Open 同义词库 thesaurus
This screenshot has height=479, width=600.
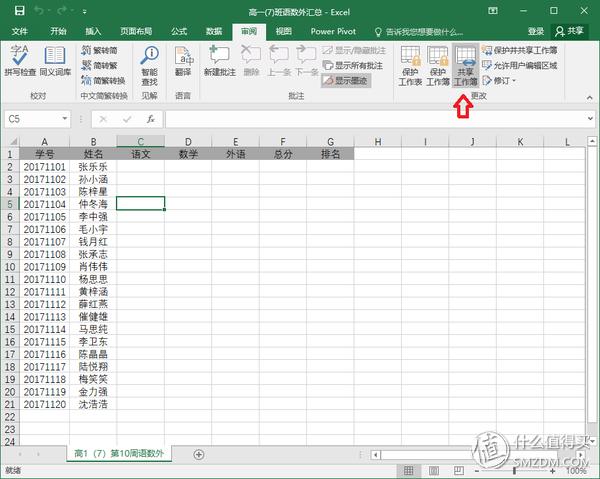coord(55,60)
